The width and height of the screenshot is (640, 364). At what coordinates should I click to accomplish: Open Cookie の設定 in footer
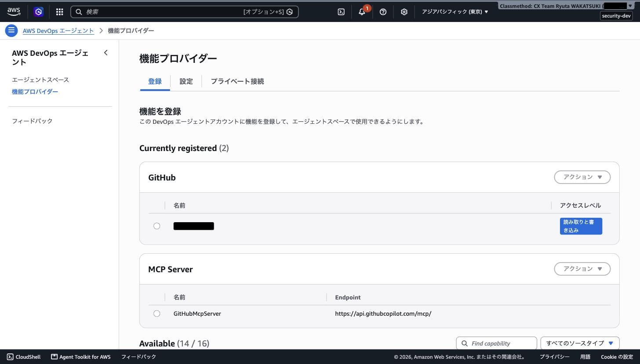coord(617,357)
